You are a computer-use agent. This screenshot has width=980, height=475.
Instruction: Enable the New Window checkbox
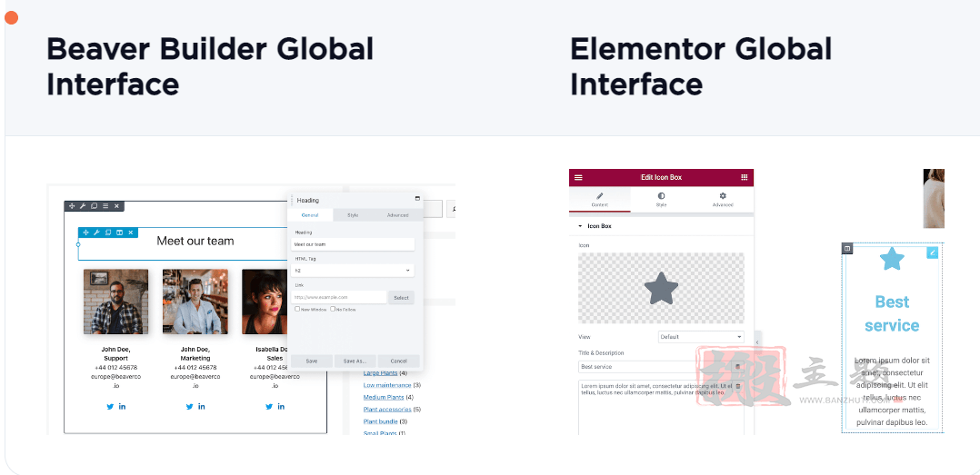click(297, 309)
